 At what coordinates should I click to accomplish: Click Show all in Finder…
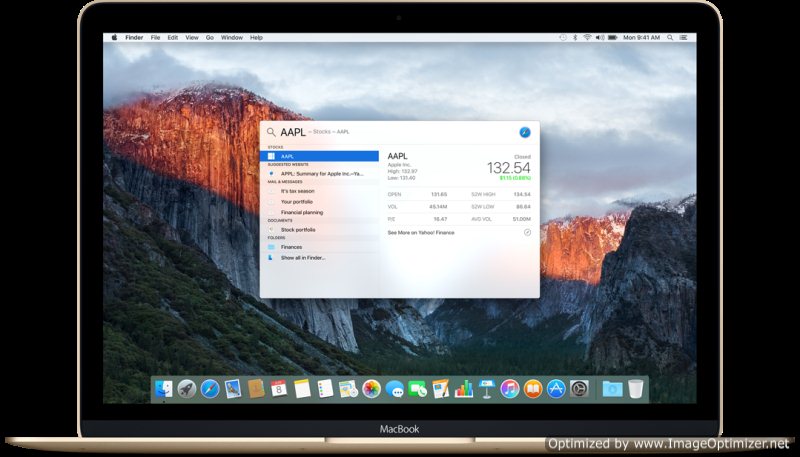[x=319, y=258]
